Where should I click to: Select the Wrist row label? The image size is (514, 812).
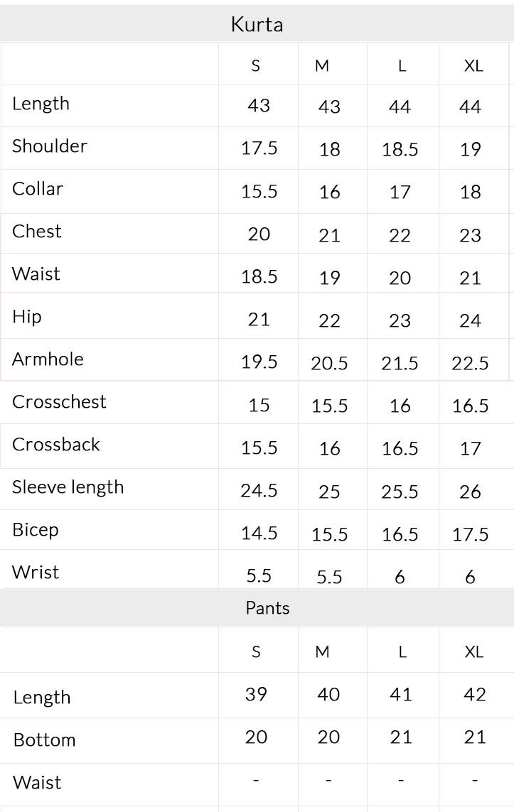click(x=36, y=572)
